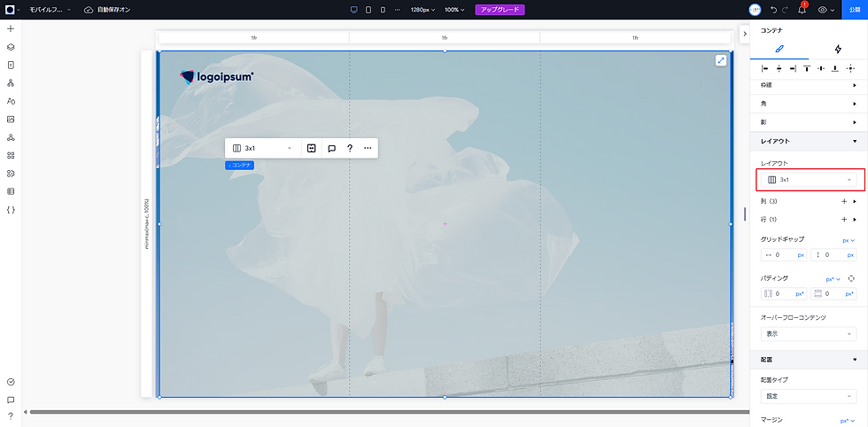Open the Media image panel icon

11,119
